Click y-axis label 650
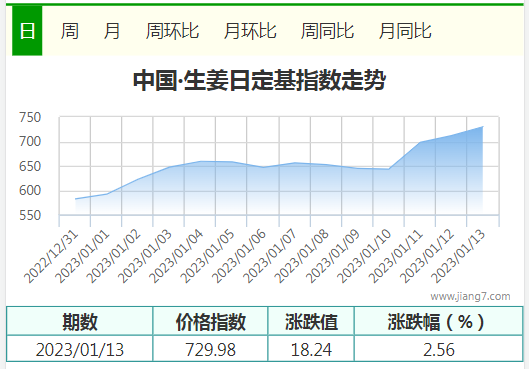Screen dimensions: 529x369 coord(30,167)
